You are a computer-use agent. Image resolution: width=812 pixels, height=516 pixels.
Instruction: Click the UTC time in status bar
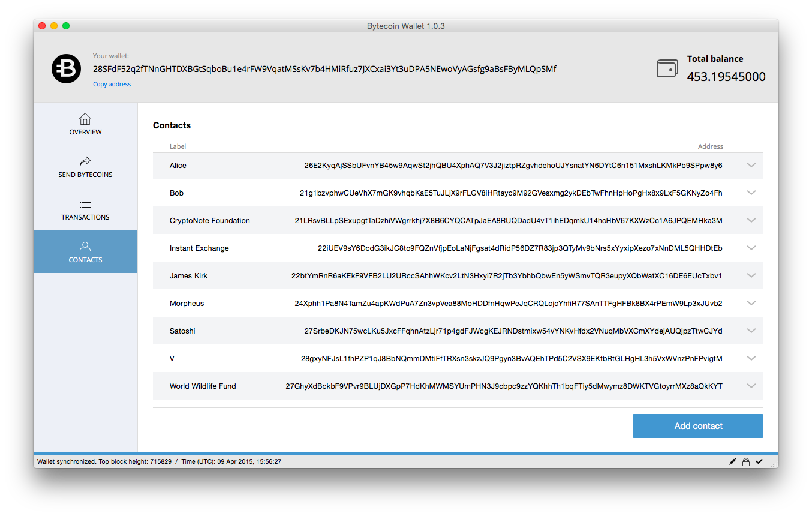point(231,462)
